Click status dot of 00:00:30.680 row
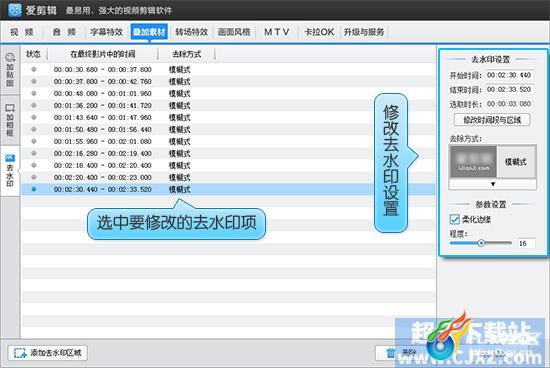The image size is (550, 368). tap(34, 69)
